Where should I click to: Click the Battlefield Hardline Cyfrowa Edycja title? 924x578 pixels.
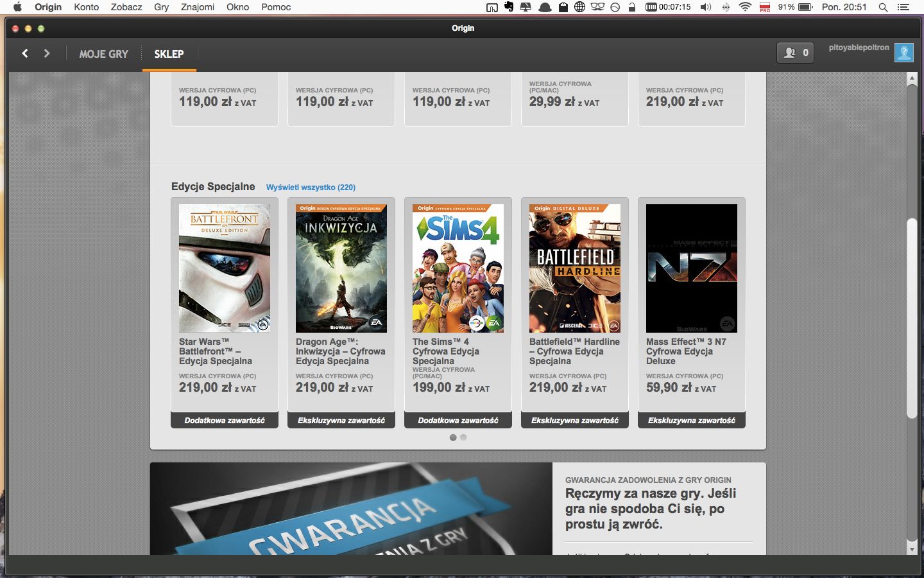click(x=574, y=351)
